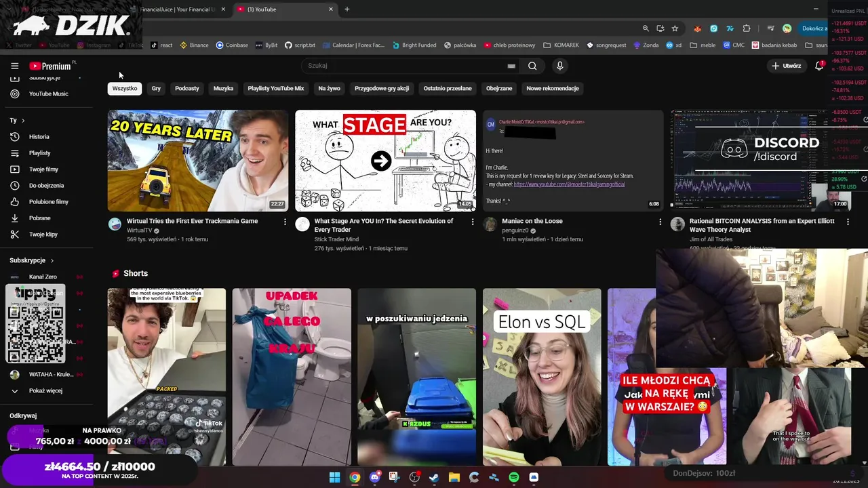Open Steam from the taskbar
Viewport: 868px width, 488px height.
(x=434, y=477)
